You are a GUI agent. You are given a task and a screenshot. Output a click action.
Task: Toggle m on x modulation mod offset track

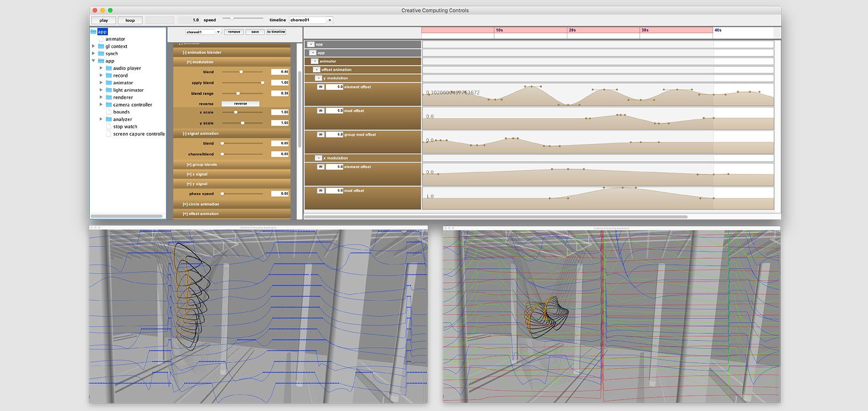coord(320,191)
